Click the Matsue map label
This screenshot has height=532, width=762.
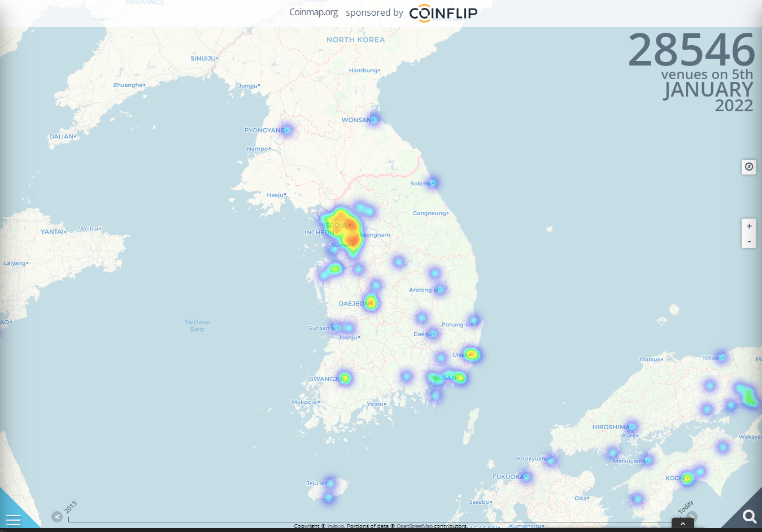pos(650,359)
